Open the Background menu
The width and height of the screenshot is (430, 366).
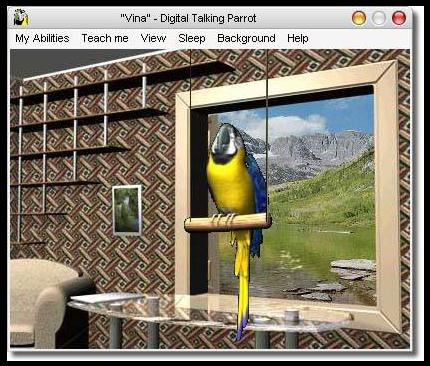246,38
